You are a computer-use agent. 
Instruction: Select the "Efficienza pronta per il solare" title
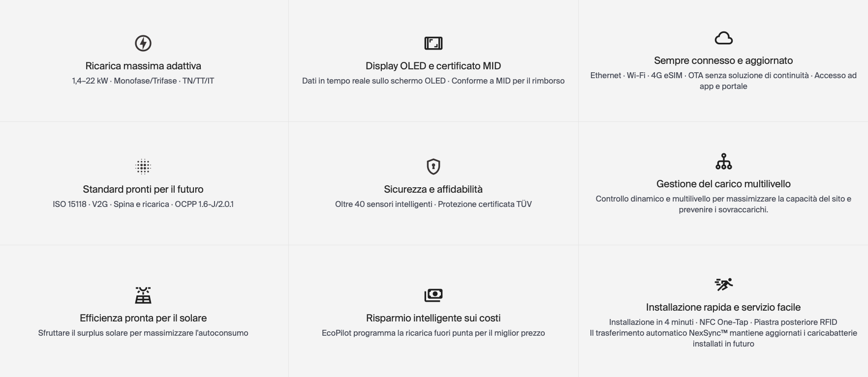143,318
